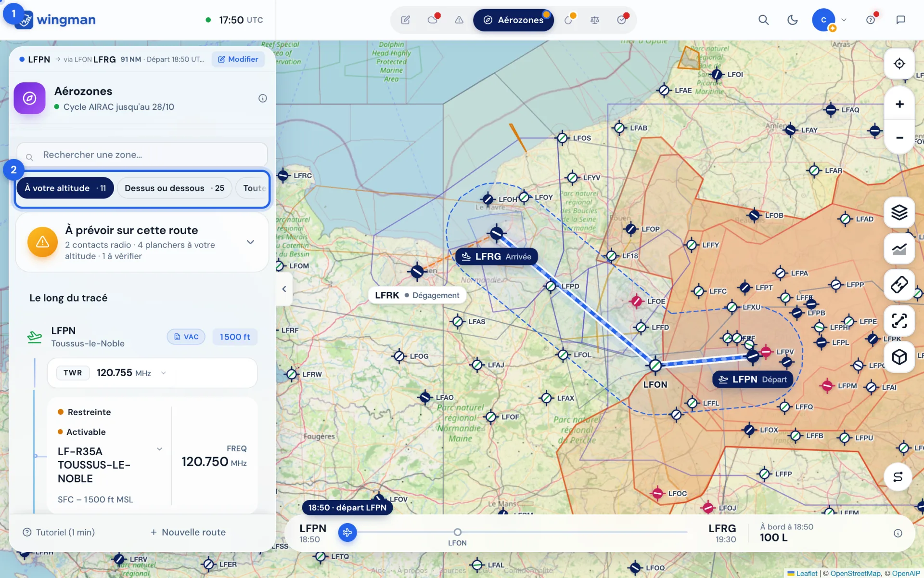924x578 pixels.
Task: Activate the map ruler measurement tool
Action: [x=899, y=285]
